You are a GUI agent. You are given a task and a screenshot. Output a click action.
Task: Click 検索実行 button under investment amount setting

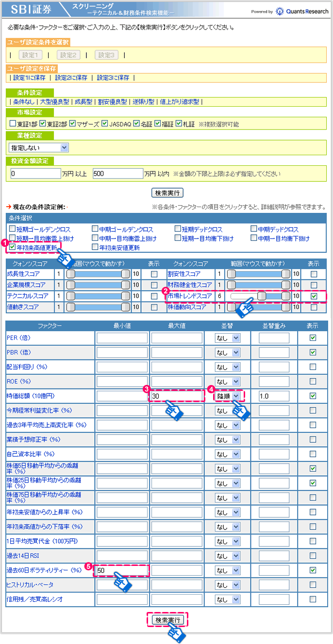[167, 193]
